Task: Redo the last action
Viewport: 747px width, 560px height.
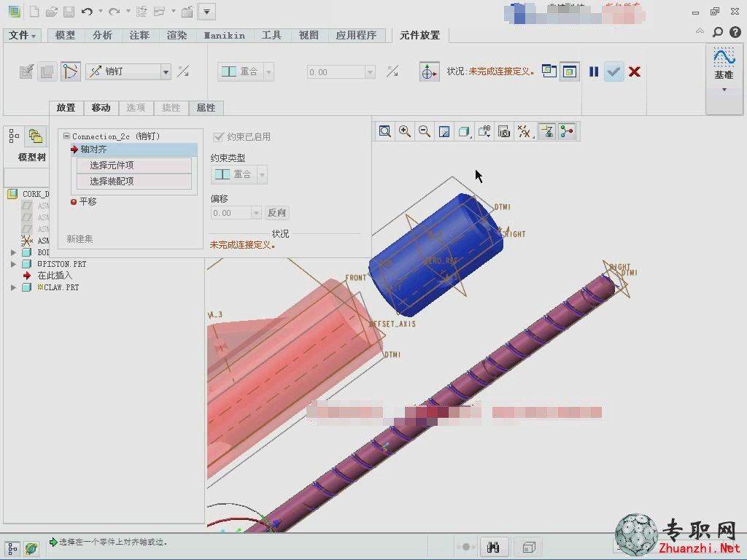Action: tap(114, 12)
